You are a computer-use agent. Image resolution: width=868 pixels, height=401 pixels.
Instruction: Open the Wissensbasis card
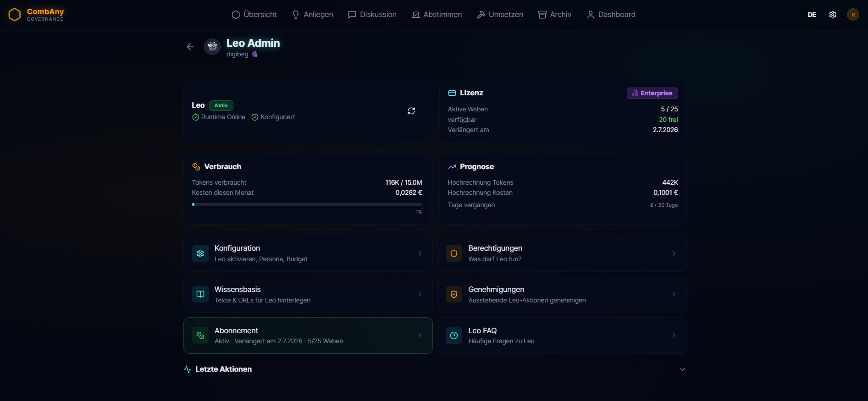308,294
